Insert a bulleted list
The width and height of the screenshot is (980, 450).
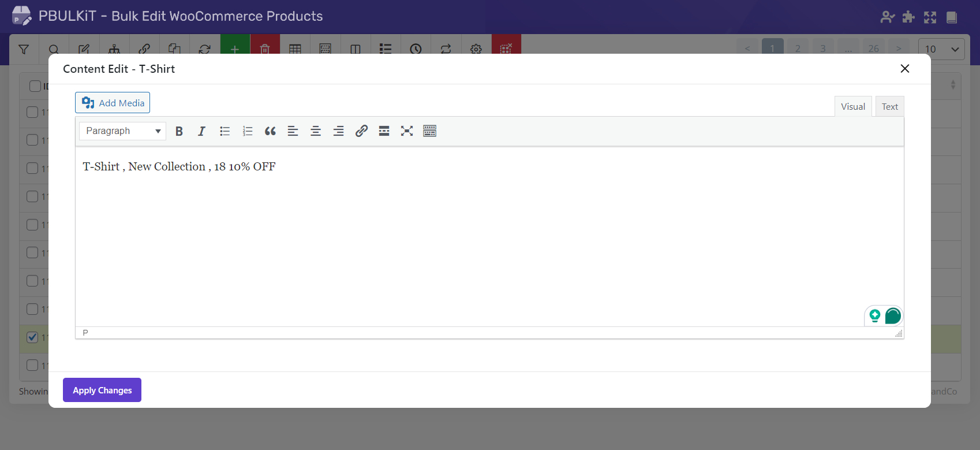225,131
